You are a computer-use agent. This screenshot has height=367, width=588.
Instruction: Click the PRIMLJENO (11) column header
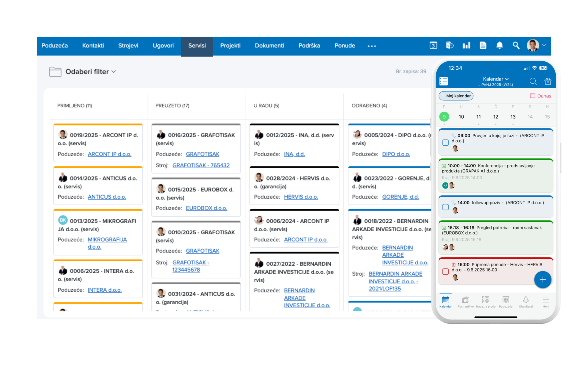(74, 106)
